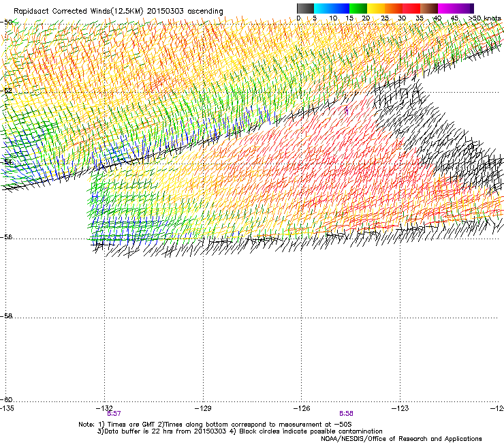The width and height of the screenshot is (504, 443).
Task: Click the latitude label '-56'
Action: click(6, 237)
